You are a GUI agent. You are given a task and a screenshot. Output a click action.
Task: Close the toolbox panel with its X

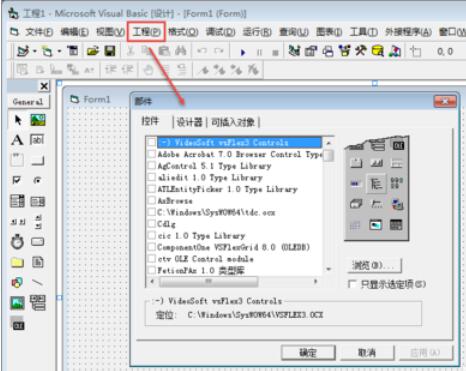pos(44,86)
